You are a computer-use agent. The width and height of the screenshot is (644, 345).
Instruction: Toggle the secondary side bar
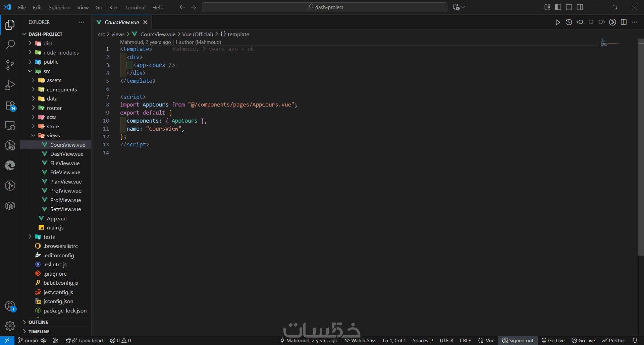click(x=580, y=7)
